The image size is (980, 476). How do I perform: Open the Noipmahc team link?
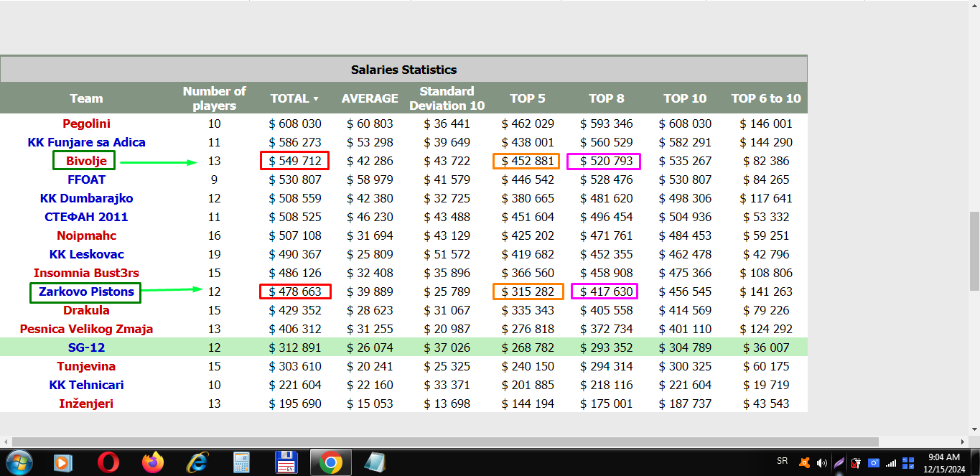click(x=86, y=235)
